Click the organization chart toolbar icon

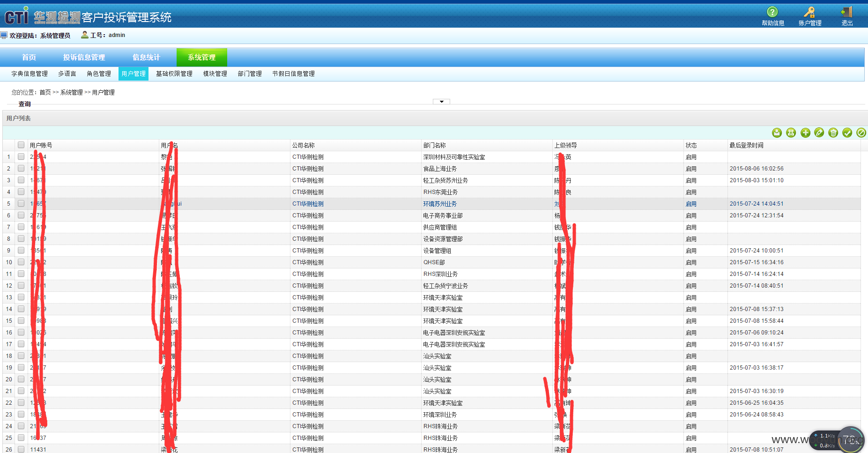coord(791,133)
